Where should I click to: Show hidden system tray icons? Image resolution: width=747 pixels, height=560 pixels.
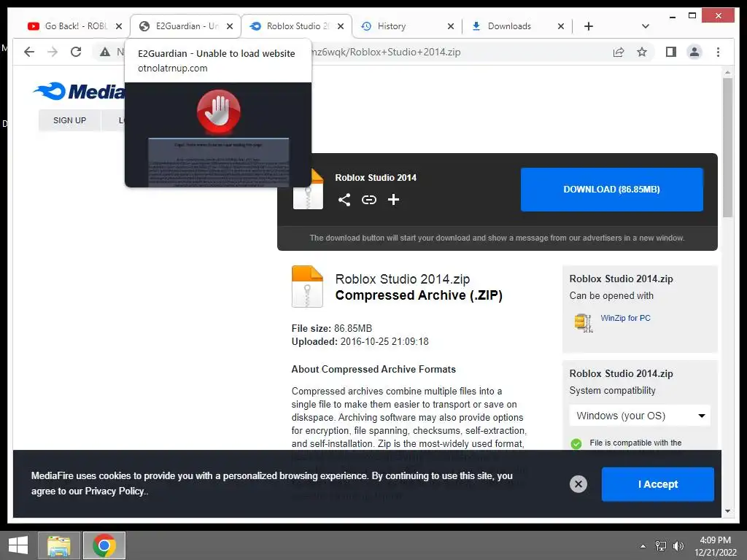643,546
